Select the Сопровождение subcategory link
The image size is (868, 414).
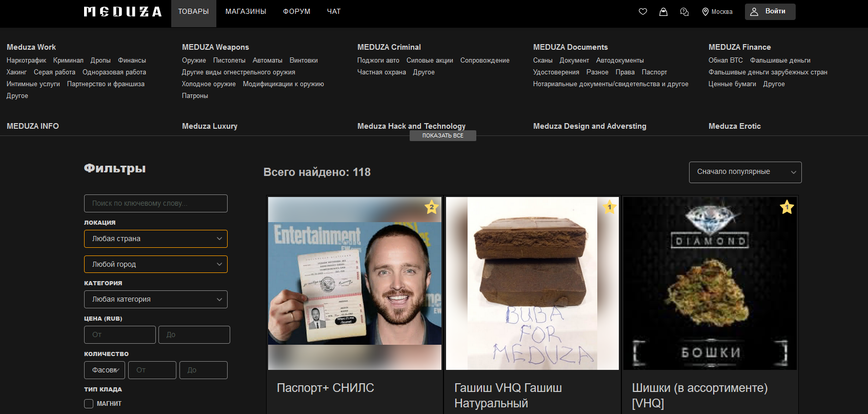[485, 61]
